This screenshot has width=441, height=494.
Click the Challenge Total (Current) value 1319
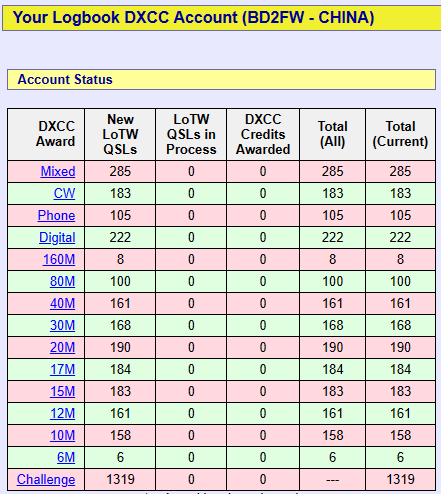pos(400,480)
